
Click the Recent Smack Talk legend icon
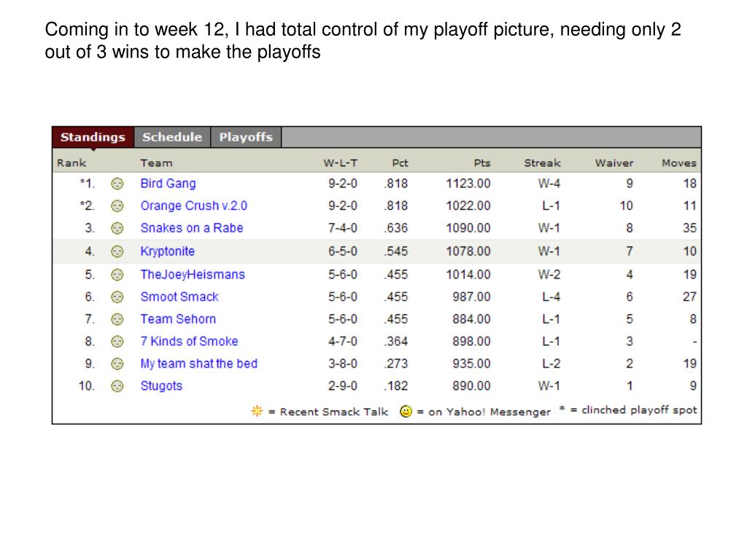(257, 411)
